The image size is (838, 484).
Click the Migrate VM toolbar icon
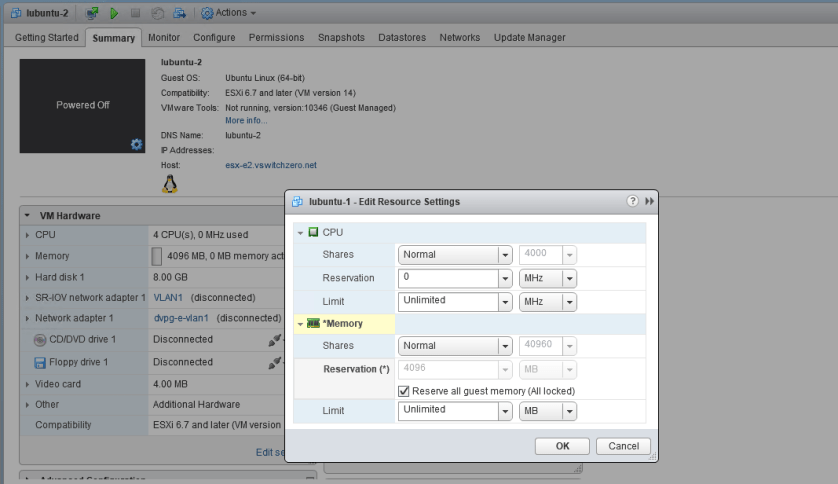point(178,12)
